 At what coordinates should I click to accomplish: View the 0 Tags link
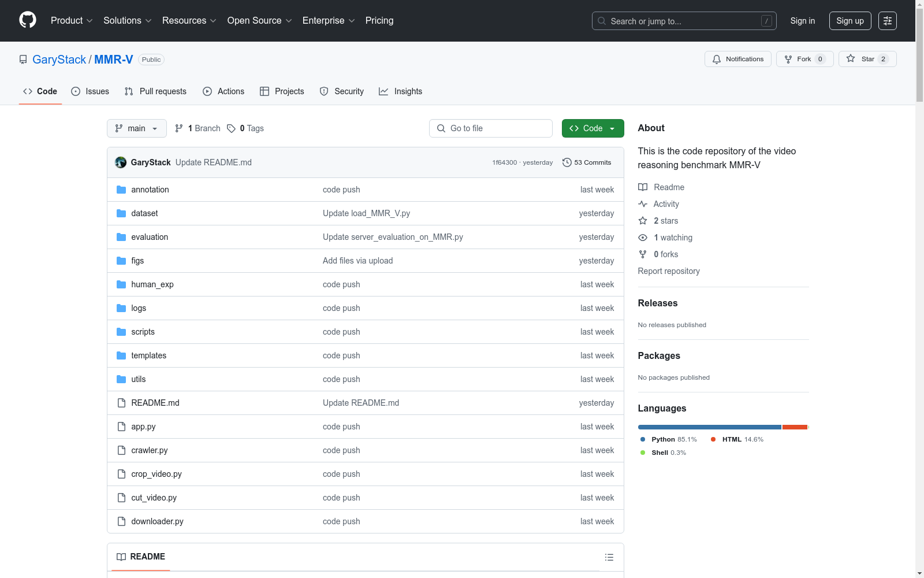click(x=245, y=128)
